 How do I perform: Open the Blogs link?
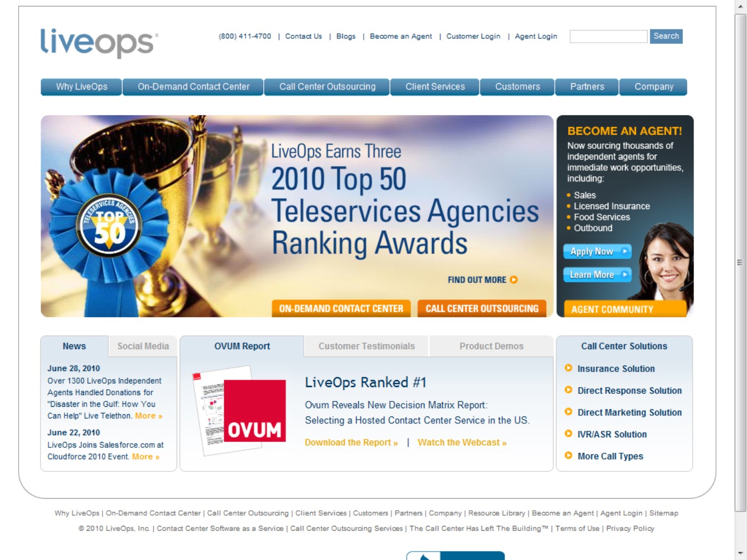346,36
